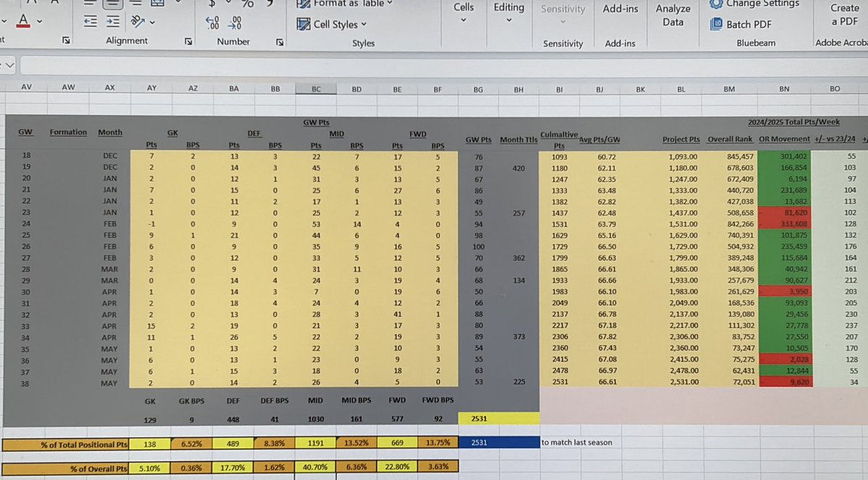The height and width of the screenshot is (480, 868).
Task: Select column header BC
Action: 316,88
